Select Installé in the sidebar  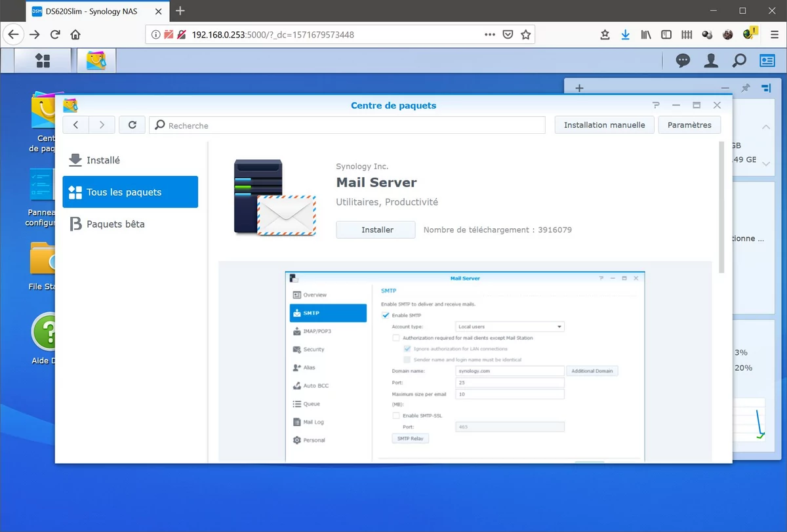[130, 160]
